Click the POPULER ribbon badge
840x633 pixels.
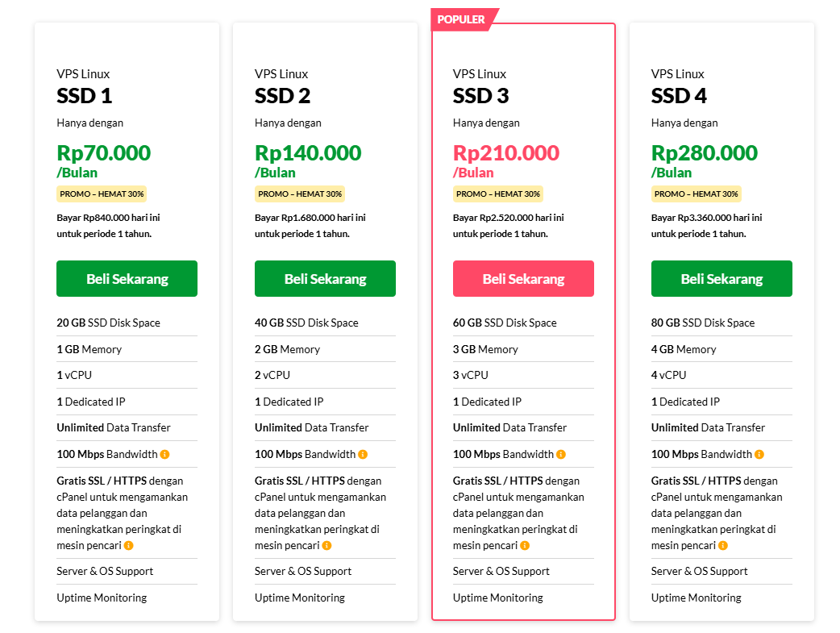click(x=462, y=20)
